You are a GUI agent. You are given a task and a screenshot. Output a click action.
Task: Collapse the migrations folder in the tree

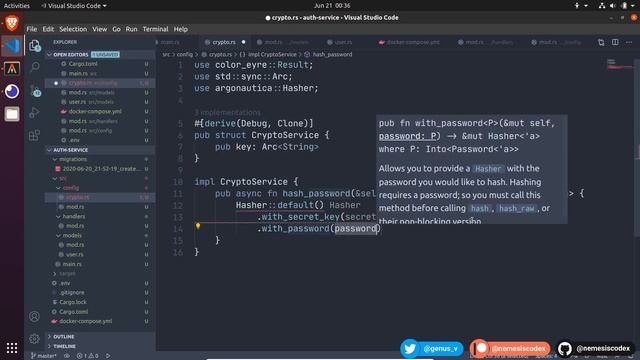[x=73, y=159]
